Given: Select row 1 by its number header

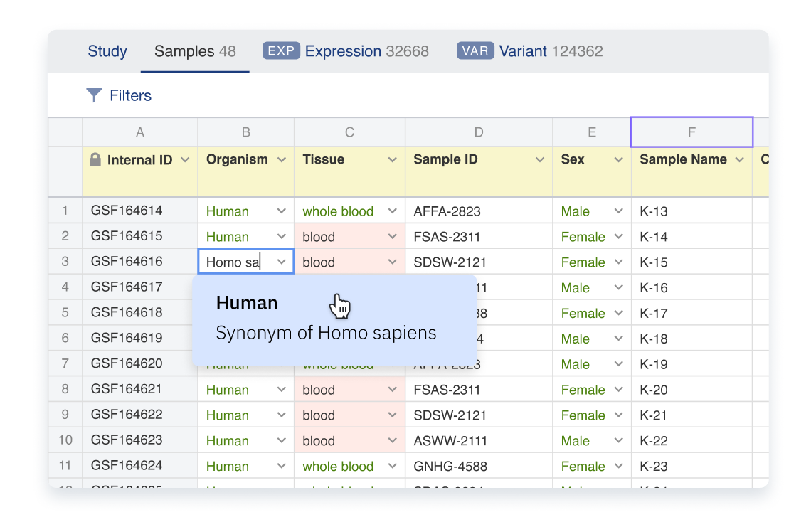Looking at the screenshot, I should [65, 211].
